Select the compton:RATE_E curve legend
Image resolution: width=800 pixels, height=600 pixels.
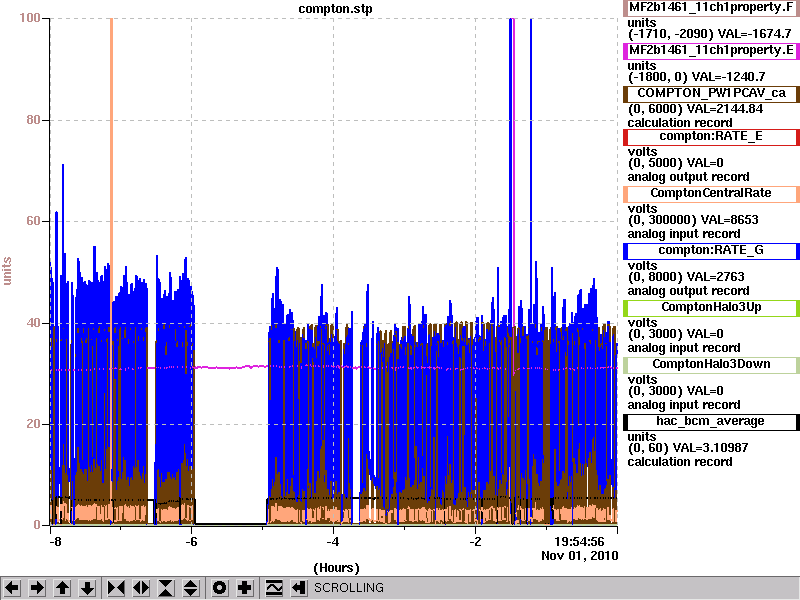[x=711, y=136]
